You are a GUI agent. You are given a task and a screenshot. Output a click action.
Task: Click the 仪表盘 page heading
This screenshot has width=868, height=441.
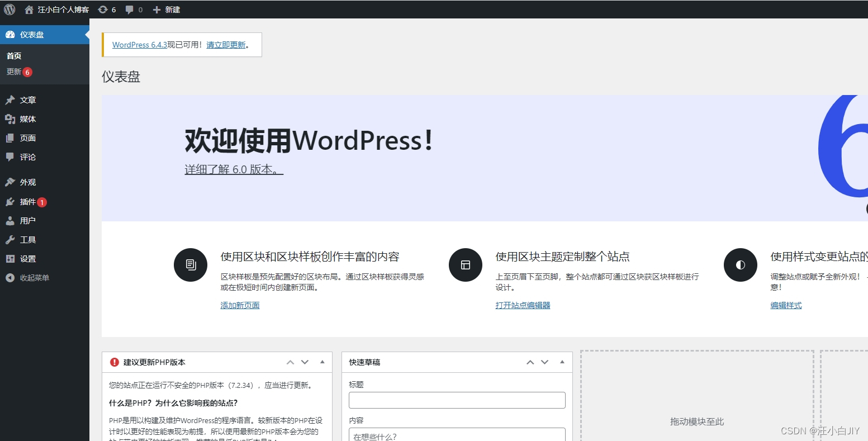pyautogui.click(x=121, y=77)
